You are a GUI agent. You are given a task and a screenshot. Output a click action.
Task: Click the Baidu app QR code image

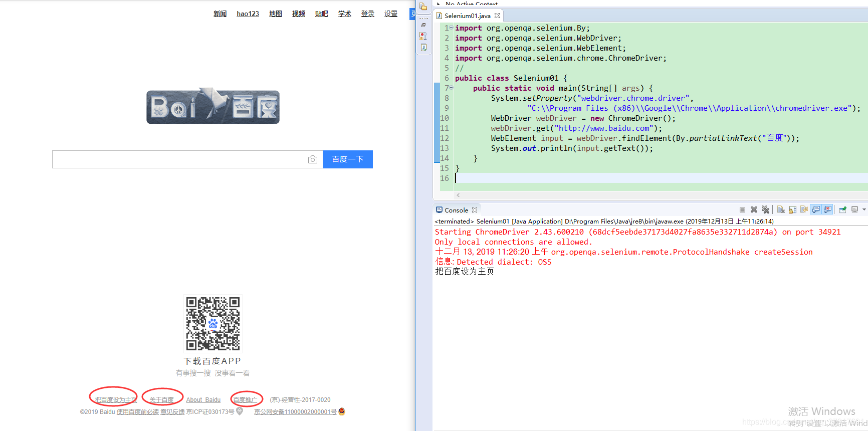click(213, 324)
